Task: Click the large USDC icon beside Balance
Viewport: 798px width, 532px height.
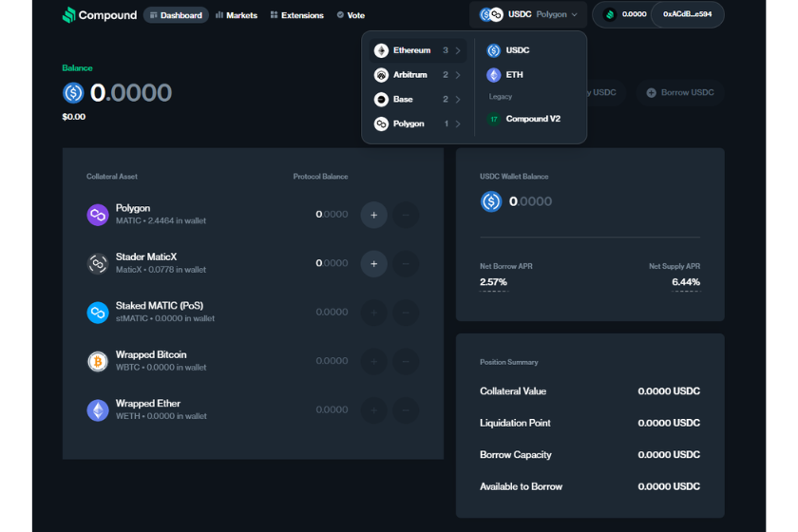Action: [73, 93]
